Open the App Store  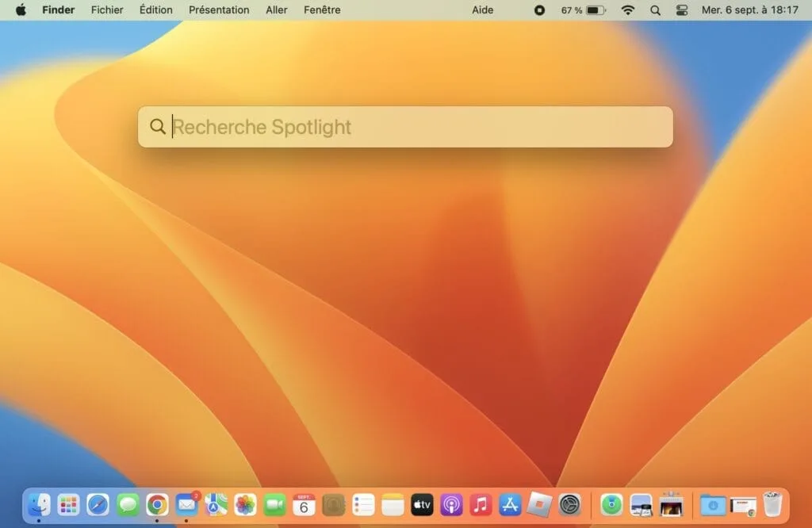tap(509, 505)
